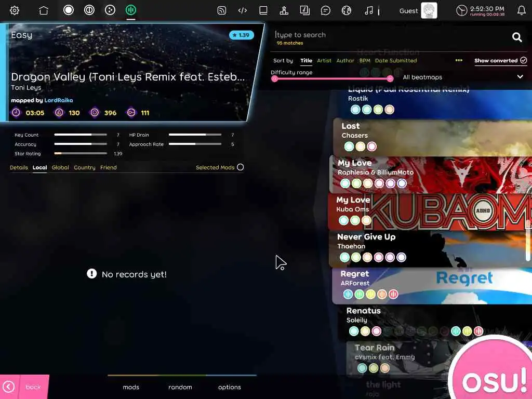Click the 1.39 star rating badge
This screenshot has height=399, width=532.
241,35
